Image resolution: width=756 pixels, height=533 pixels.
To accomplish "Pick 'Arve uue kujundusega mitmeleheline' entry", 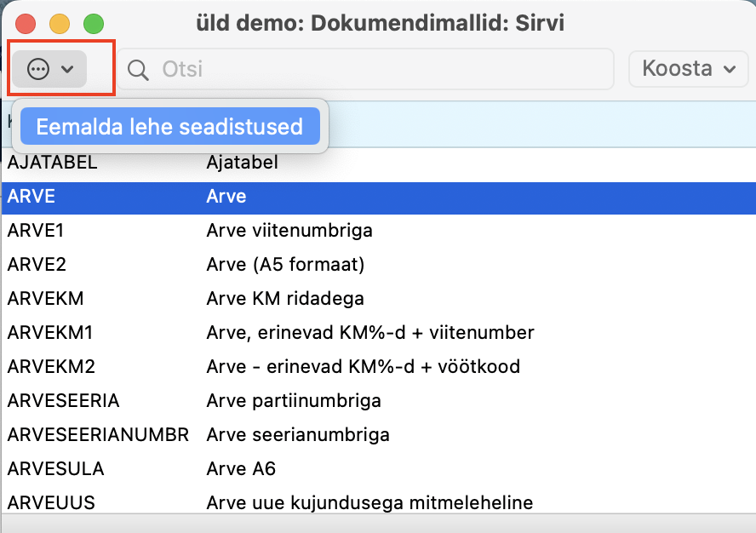I will (x=369, y=503).
